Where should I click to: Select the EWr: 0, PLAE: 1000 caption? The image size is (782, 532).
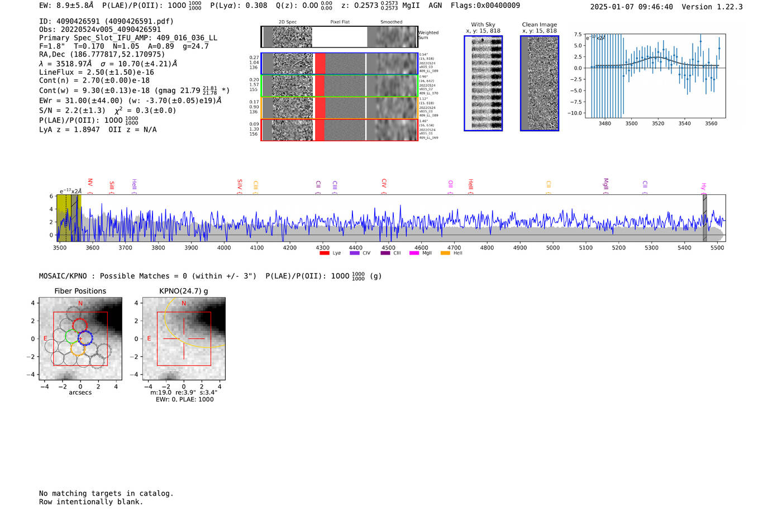(184, 399)
